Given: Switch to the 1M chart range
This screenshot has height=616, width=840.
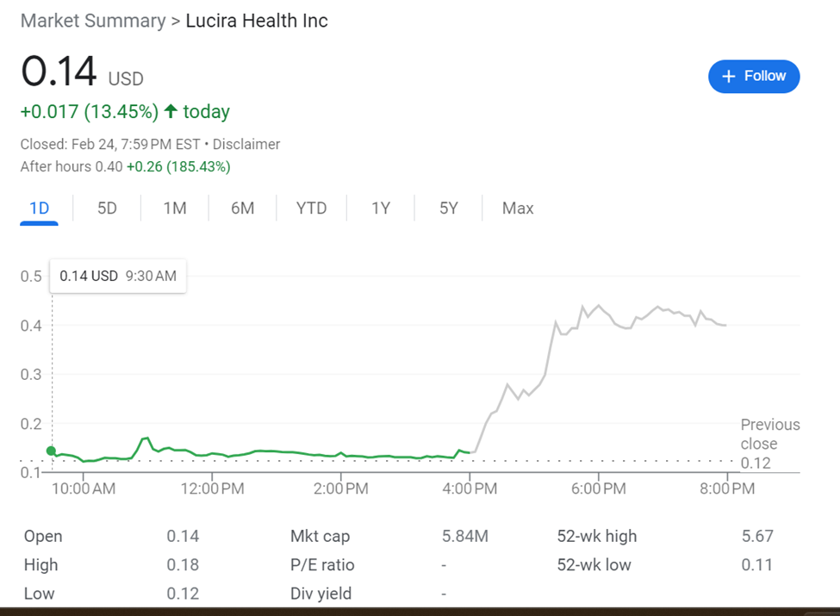Looking at the screenshot, I should tap(175, 208).
